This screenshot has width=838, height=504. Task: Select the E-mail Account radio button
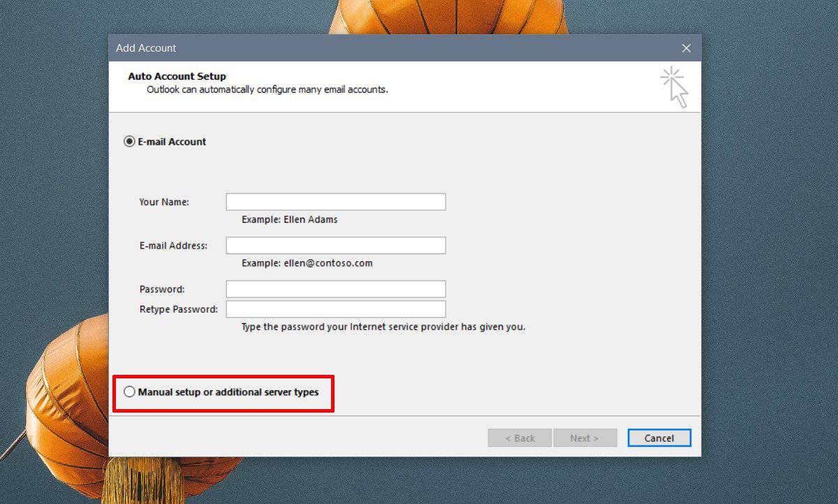point(129,142)
